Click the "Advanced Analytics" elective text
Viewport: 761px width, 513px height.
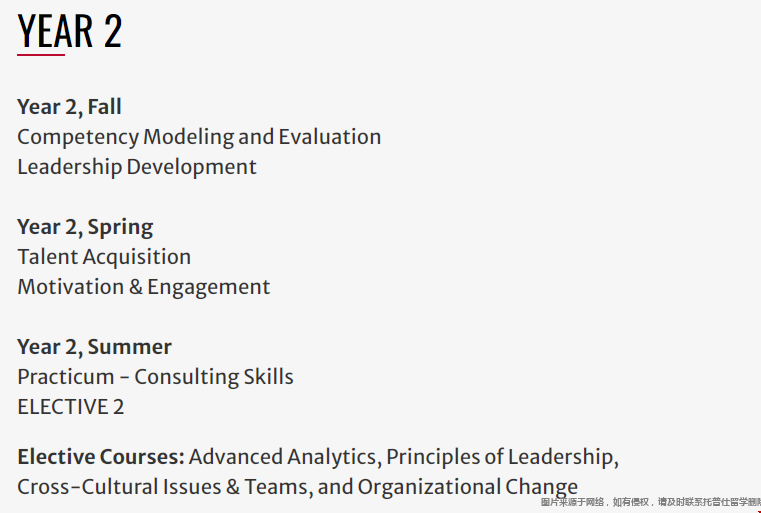283,457
